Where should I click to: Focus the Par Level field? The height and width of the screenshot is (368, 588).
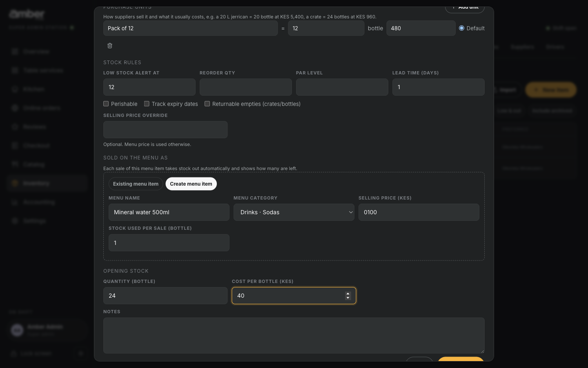(342, 87)
